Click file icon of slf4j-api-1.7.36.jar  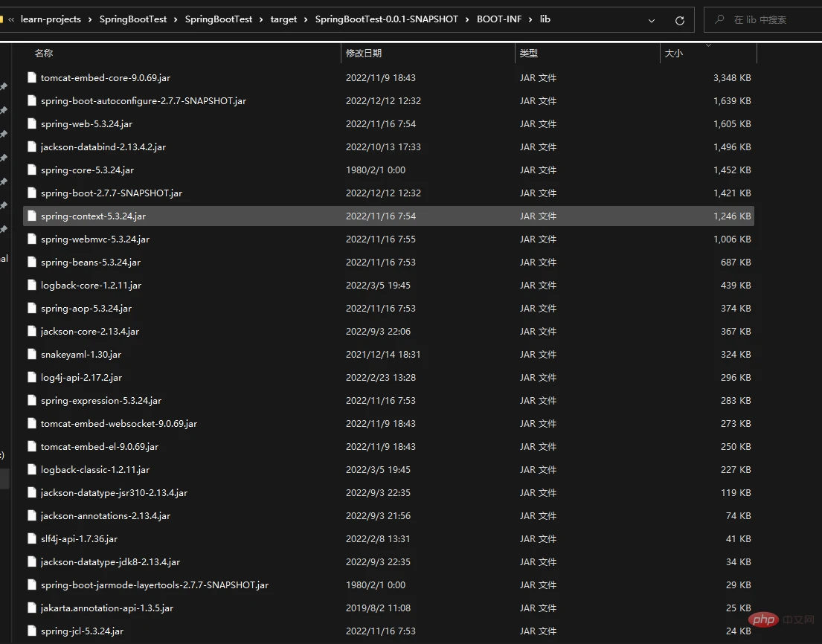(31, 538)
